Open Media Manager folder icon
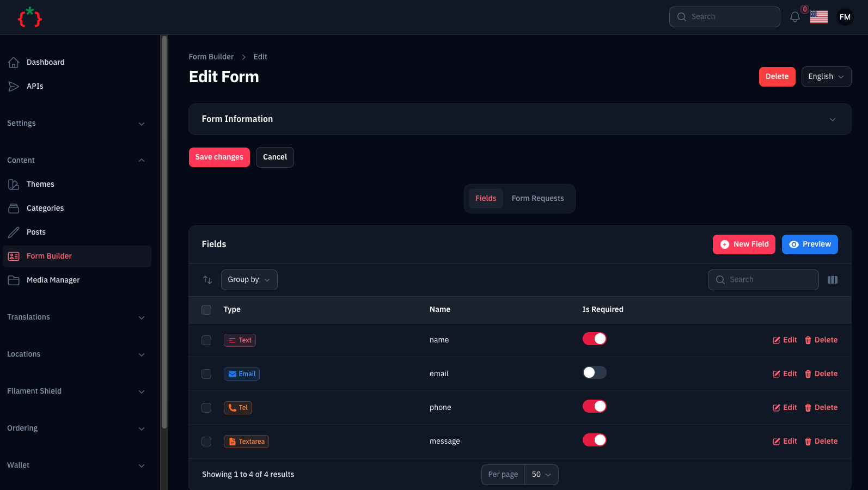 [x=14, y=280]
